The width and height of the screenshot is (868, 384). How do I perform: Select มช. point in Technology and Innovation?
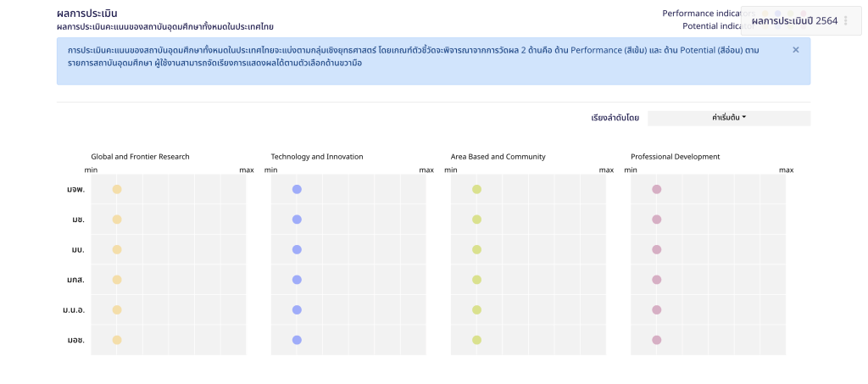[x=297, y=220]
